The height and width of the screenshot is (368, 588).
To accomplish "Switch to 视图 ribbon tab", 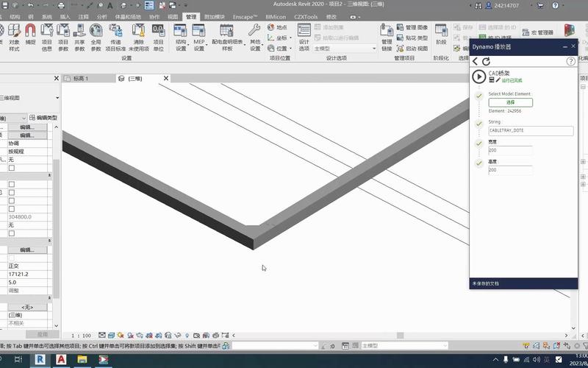I will click(173, 17).
